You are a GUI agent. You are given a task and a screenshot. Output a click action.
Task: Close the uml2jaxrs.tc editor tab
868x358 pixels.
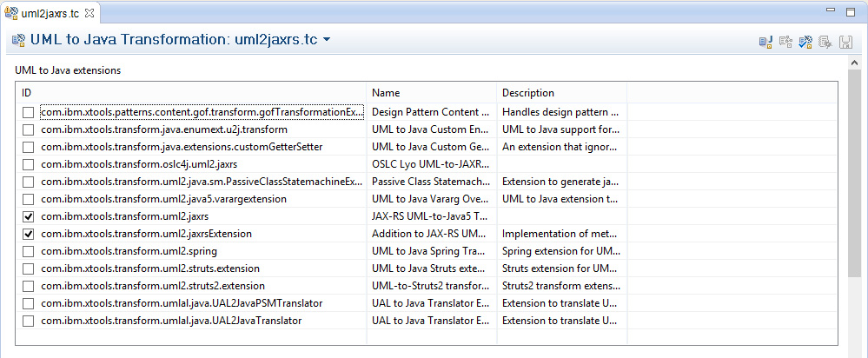(91, 12)
